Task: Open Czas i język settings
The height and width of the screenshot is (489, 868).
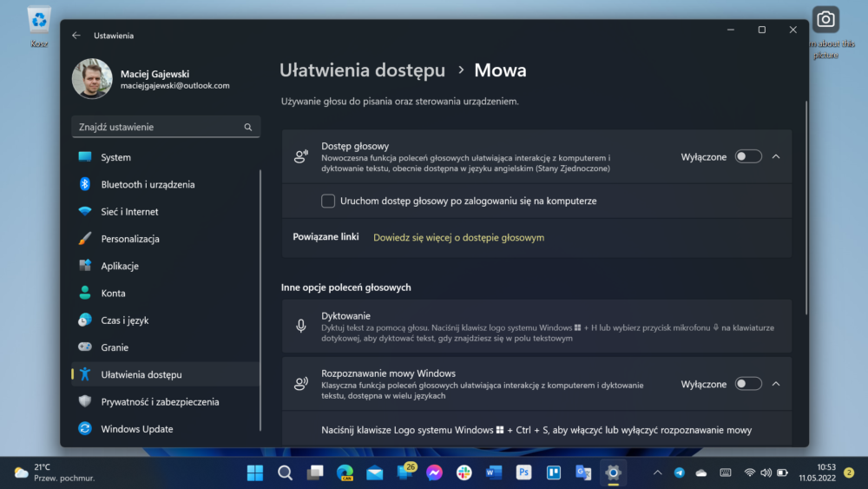Action: pos(166,320)
